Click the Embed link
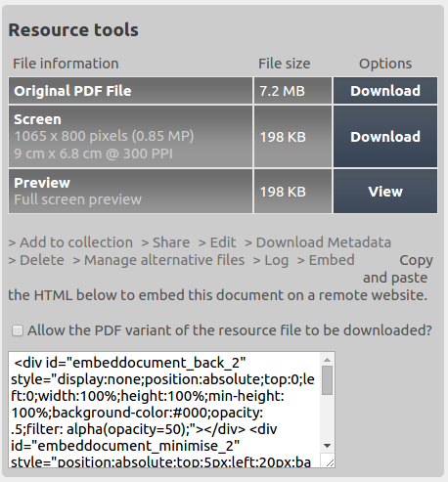The width and height of the screenshot is (448, 482). [x=326, y=260]
